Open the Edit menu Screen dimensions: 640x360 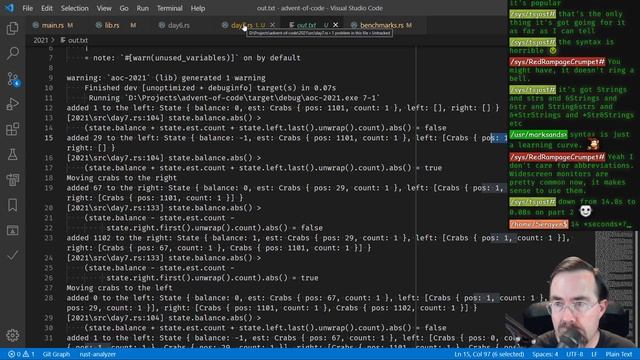click(47, 8)
